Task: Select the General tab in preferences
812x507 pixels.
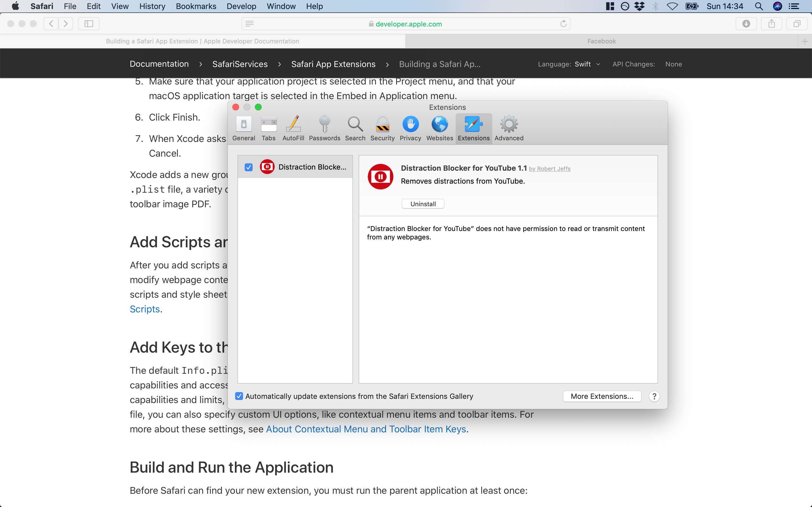Action: coord(243,127)
